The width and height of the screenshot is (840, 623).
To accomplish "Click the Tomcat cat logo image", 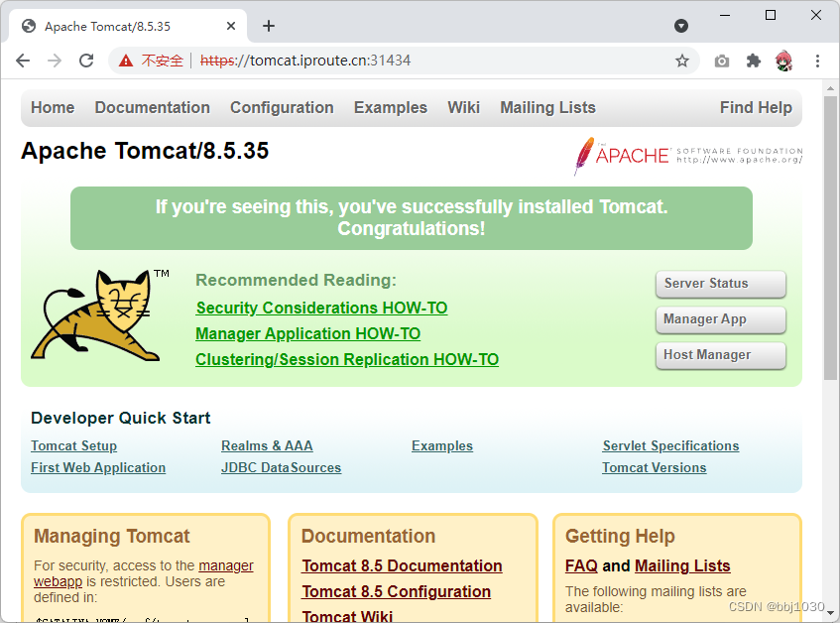I will (x=99, y=316).
